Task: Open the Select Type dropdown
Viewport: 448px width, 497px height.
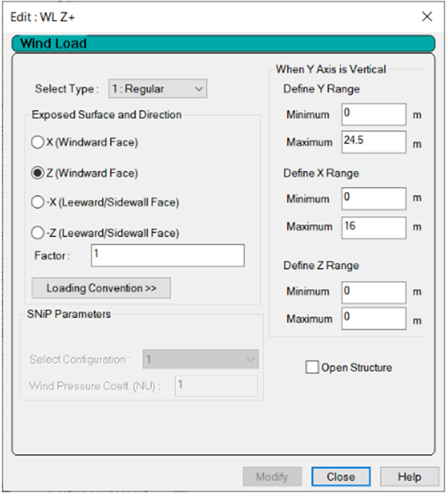Action: coord(157,89)
